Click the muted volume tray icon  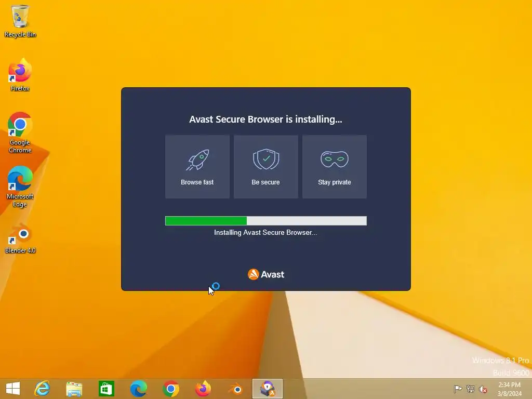pyautogui.click(x=483, y=389)
